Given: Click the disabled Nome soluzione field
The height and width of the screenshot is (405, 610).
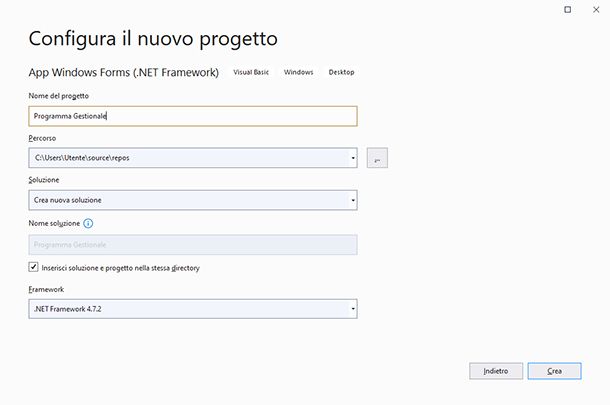Looking at the screenshot, I should tap(193, 245).
